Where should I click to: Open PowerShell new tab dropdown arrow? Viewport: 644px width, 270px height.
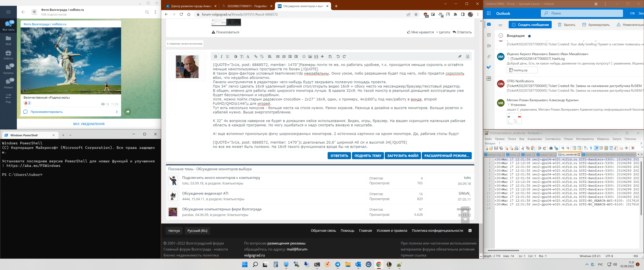tap(70, 135)
